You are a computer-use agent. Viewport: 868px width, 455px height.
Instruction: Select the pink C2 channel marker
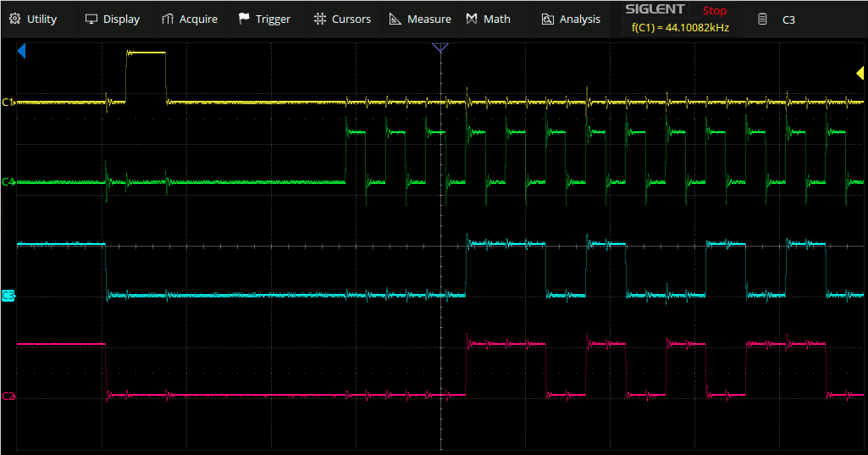tap(8, 396)
